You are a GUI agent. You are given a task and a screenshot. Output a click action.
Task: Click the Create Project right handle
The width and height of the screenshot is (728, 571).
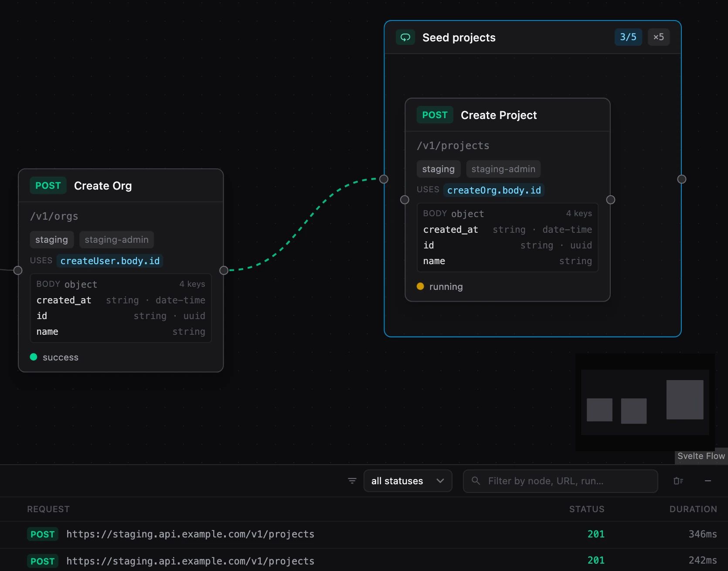611,200
